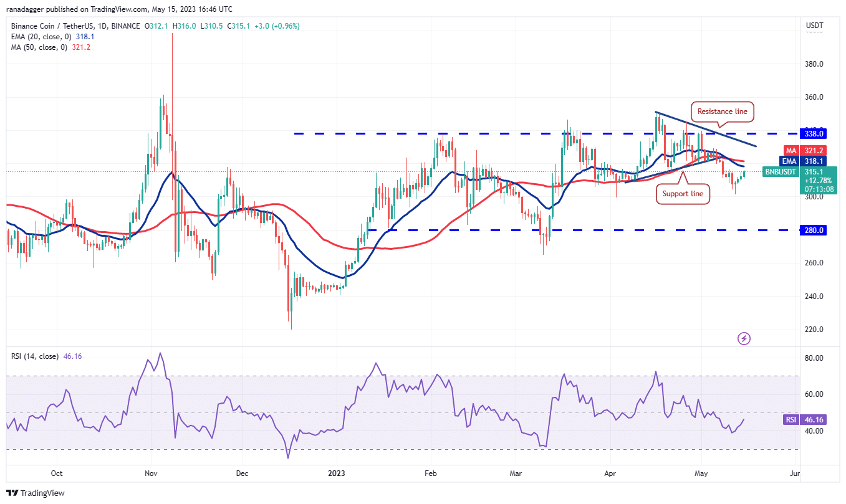Click the May date axis label
This screenshot has width=846, height=504.
tap(702, 473)
